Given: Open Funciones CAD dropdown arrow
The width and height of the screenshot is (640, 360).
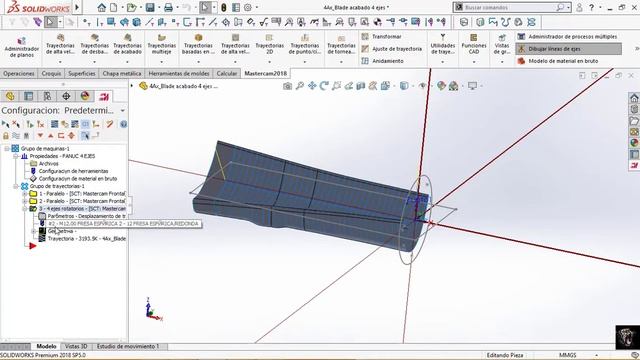Looking at the screenshot, I should coord(473,62).
